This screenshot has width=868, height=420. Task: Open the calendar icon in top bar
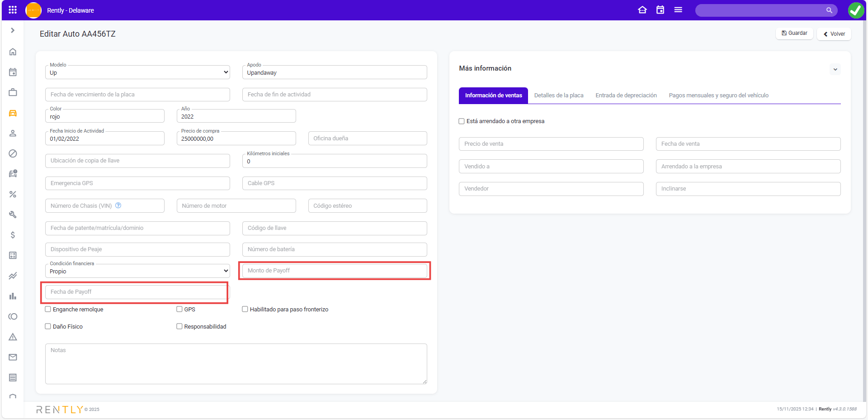click(x=660, y=10)
